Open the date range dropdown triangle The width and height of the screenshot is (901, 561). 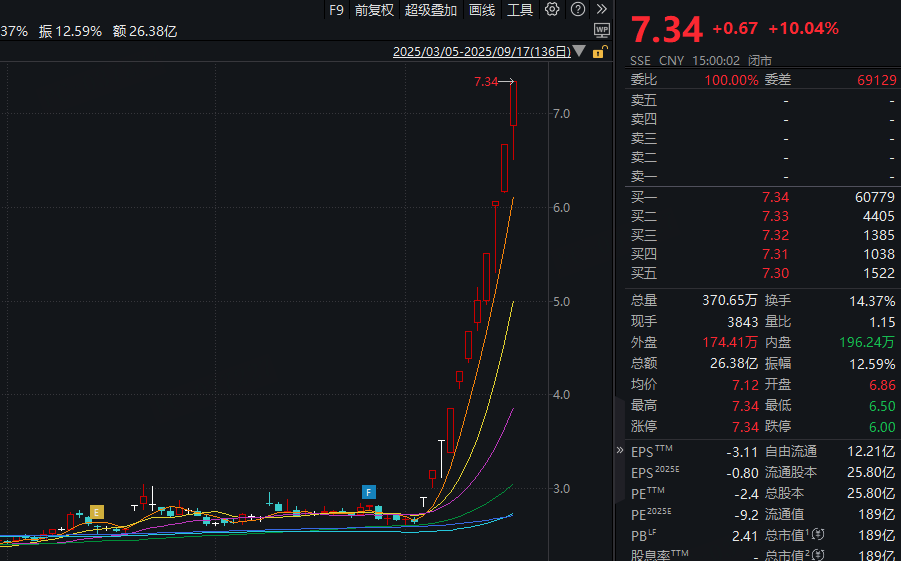coord(582,52)
